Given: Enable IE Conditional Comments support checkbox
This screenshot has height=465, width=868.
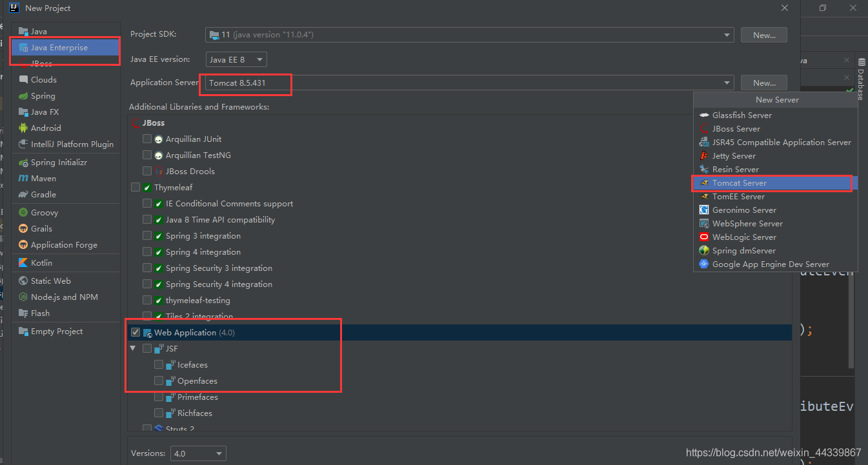Looking at the screenshot, I should click(x=147, y=203).
